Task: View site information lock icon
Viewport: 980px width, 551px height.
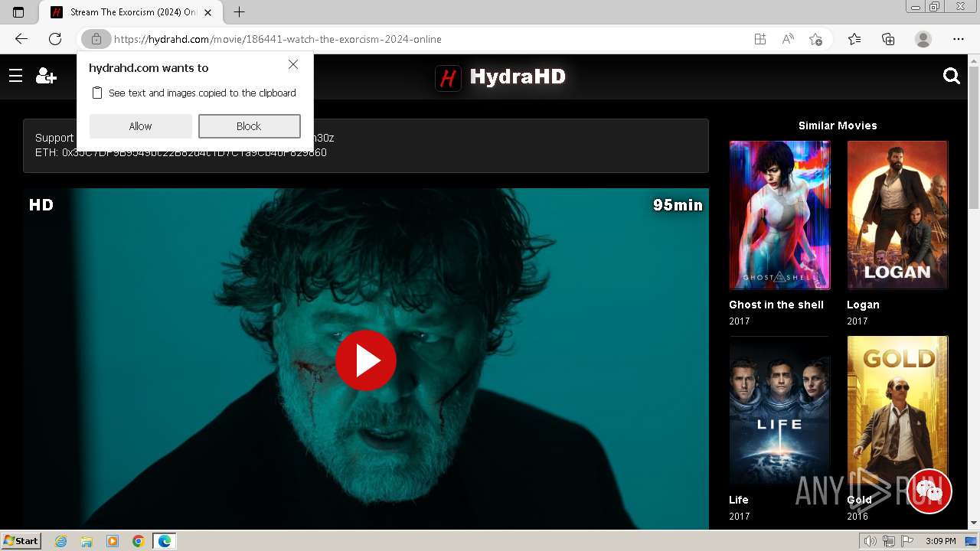Action: tap(96, 39)
